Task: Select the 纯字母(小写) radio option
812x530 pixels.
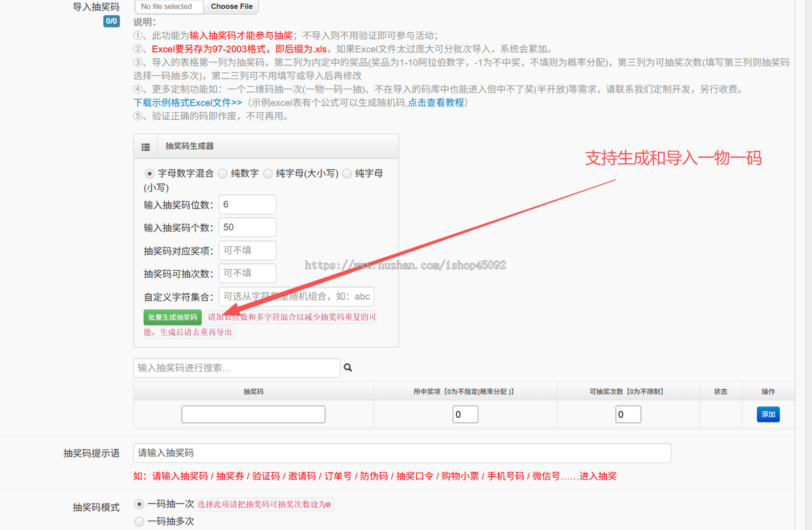Action: point(347,173)
